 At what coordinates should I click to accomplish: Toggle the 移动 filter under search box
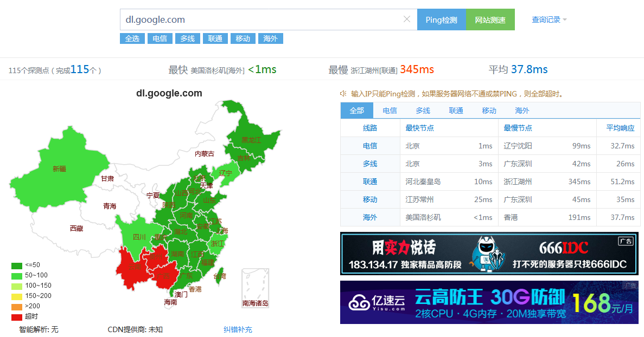243,38
